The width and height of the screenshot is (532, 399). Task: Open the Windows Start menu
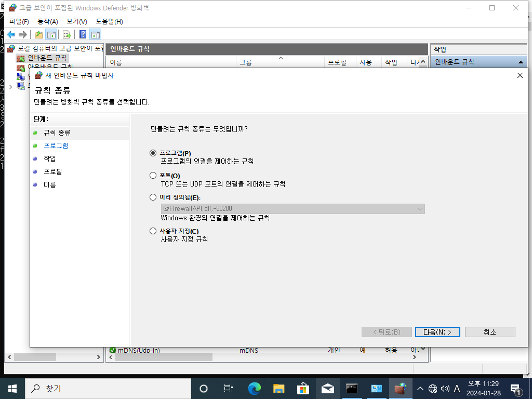point(12,389)
